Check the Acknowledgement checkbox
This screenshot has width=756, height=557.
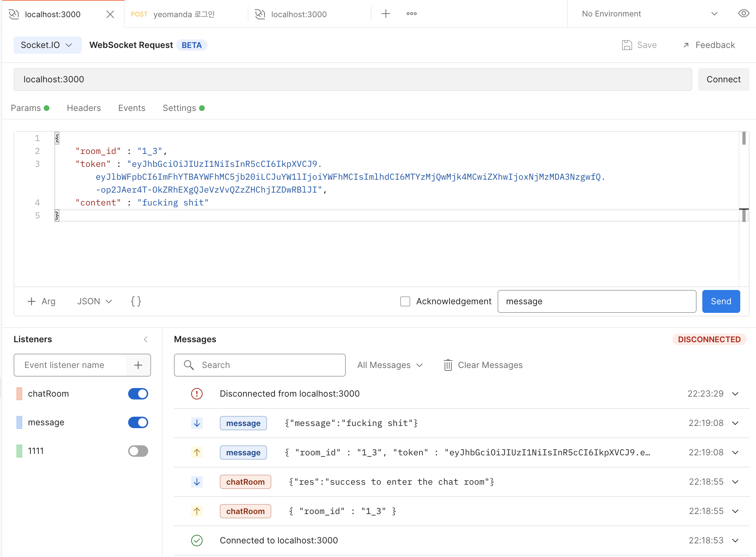pos(405,301)
